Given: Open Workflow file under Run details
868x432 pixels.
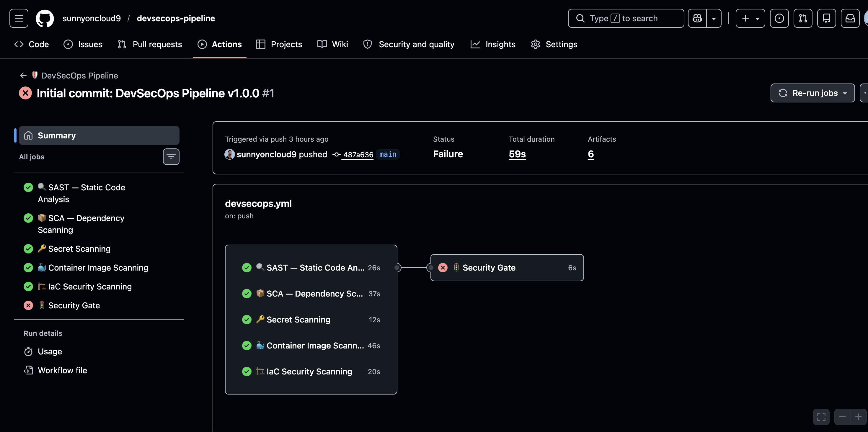Looking at the screenshot, I should pos(99,370).
